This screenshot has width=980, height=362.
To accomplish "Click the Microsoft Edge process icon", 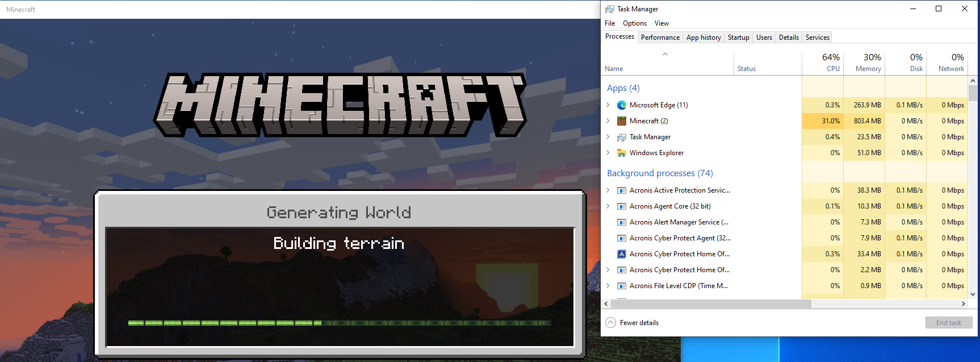I will (622, 105).
